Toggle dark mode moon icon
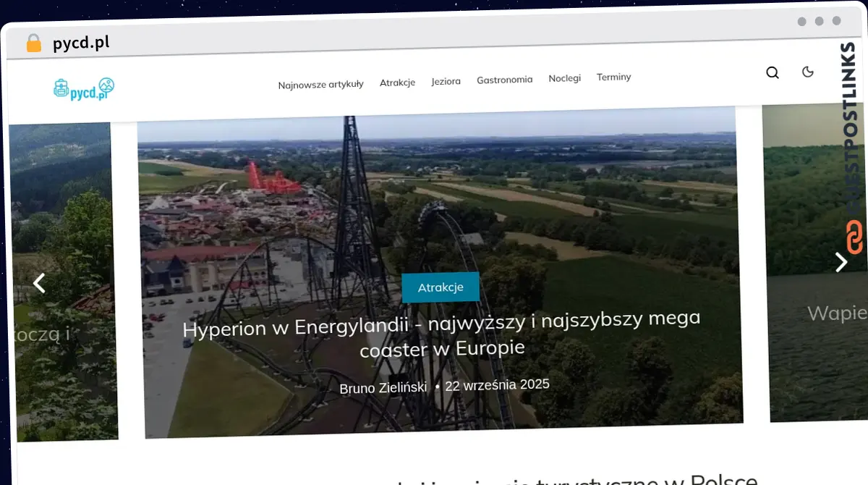The image size is (868, 485). 808,71
